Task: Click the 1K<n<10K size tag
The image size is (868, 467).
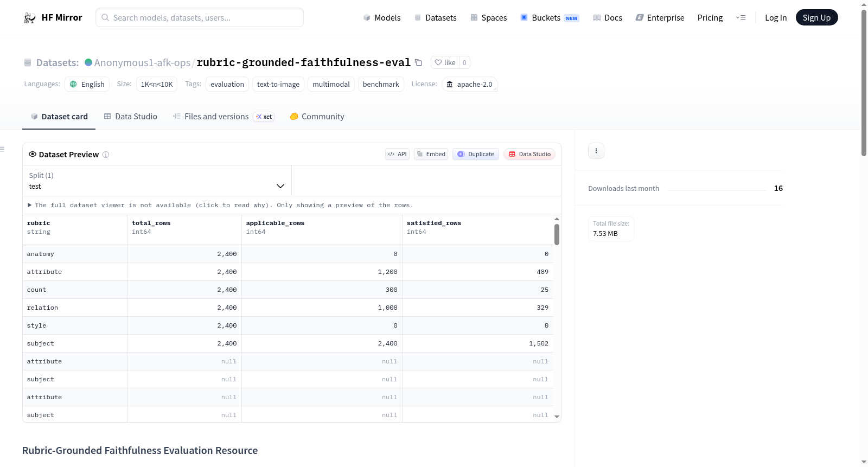Action: click(157, 84)
